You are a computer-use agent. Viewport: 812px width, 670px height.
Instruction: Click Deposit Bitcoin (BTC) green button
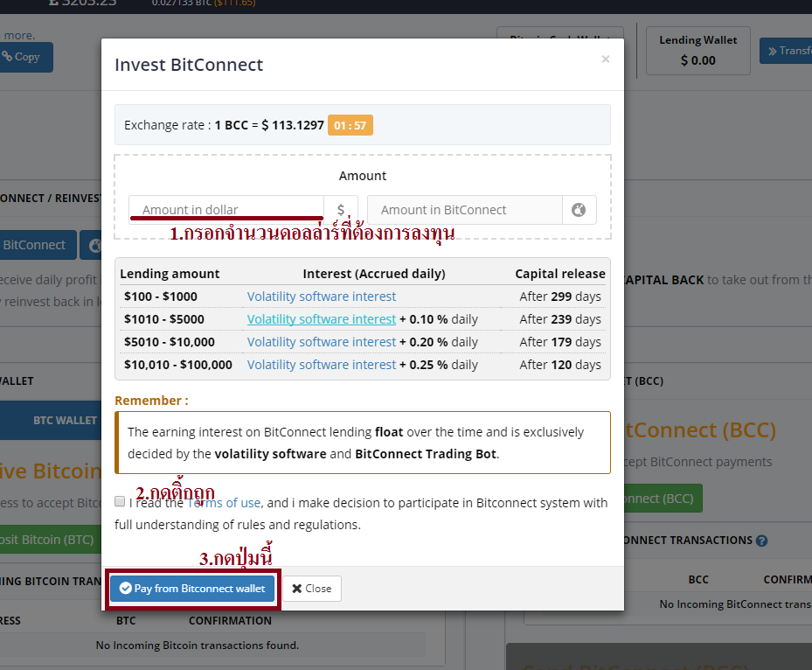49,540
